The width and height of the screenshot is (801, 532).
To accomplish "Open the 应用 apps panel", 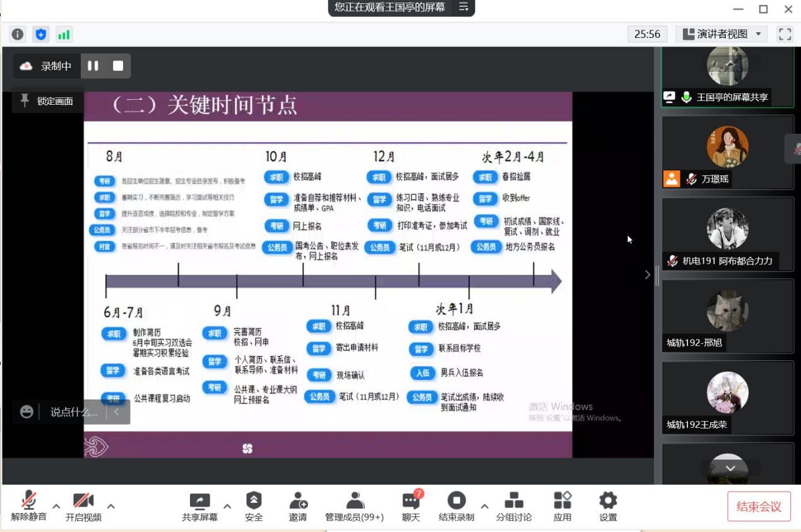I will (562, 507).
